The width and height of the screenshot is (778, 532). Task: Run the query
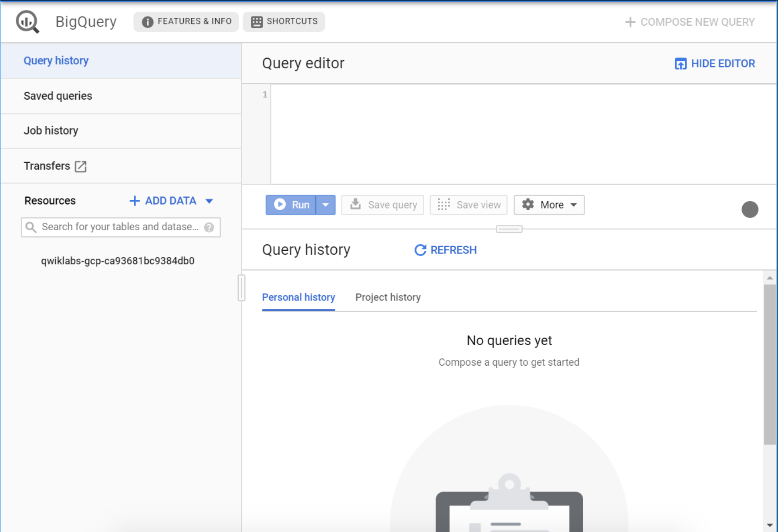(291, 205)
